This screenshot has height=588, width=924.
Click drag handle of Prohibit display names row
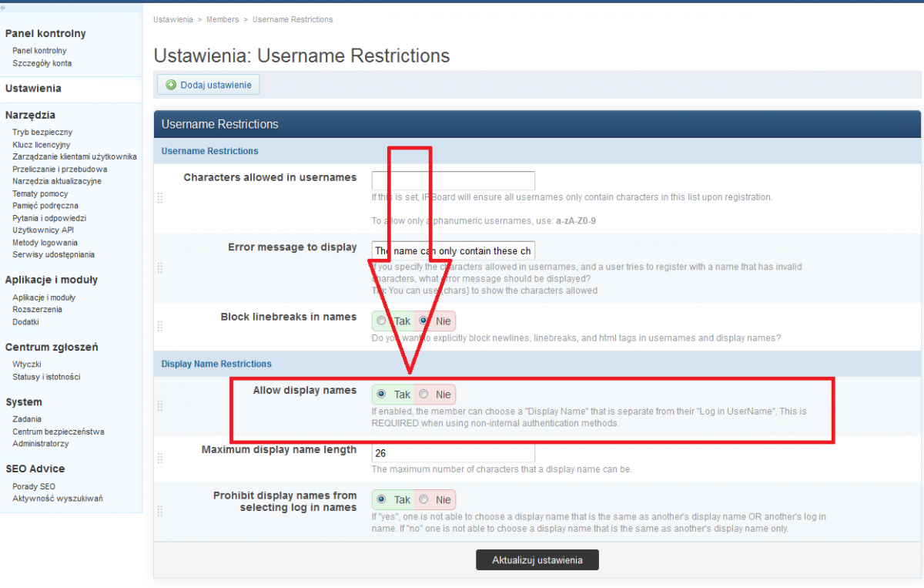[x=160, y=510]
